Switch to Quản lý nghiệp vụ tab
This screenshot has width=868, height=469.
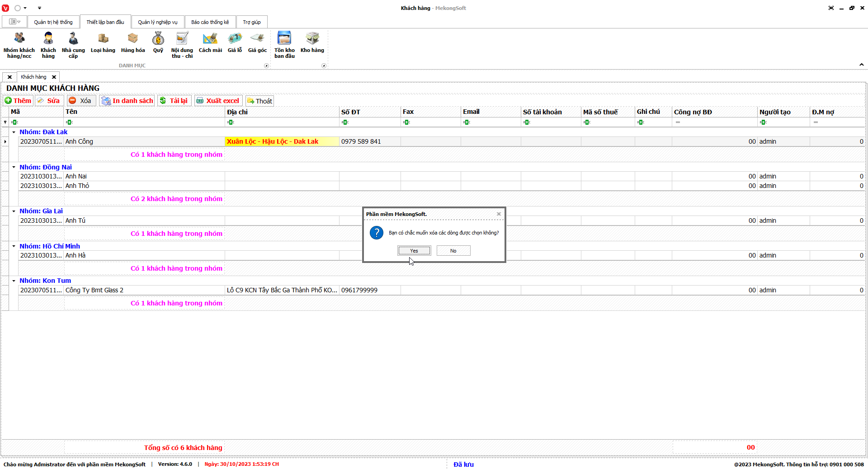point(158,22)
